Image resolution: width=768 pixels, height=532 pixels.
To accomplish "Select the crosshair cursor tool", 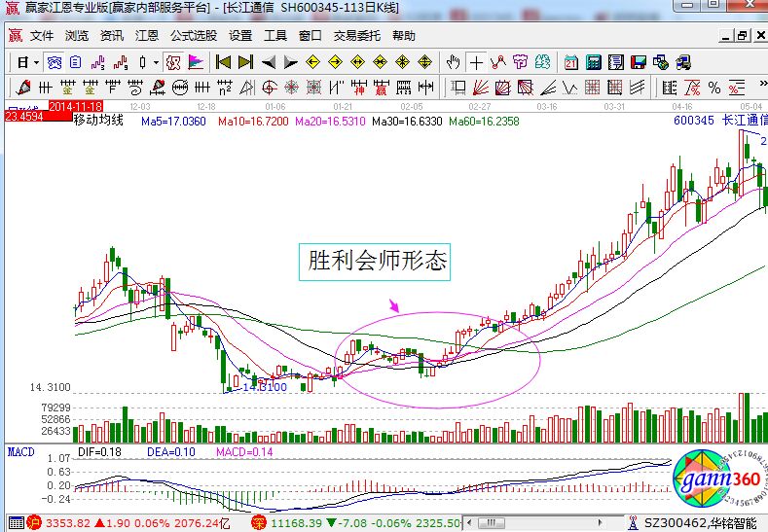I will (x=475, y=62).
